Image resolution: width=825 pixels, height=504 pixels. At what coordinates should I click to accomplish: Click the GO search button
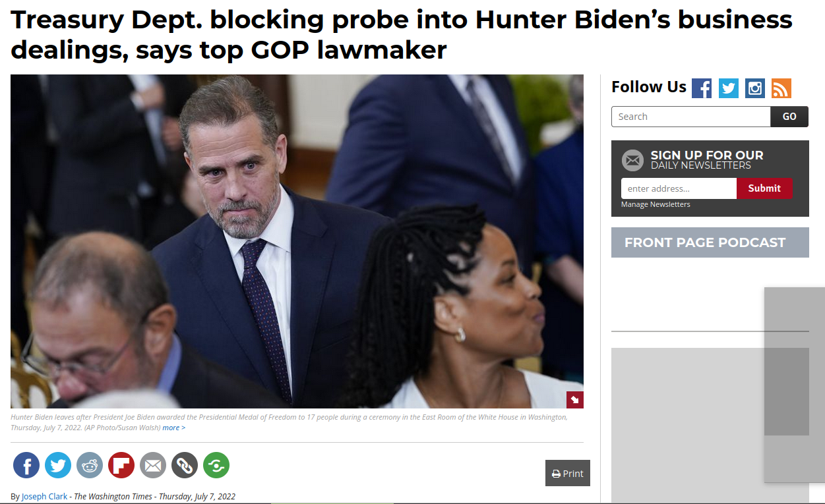789,117
